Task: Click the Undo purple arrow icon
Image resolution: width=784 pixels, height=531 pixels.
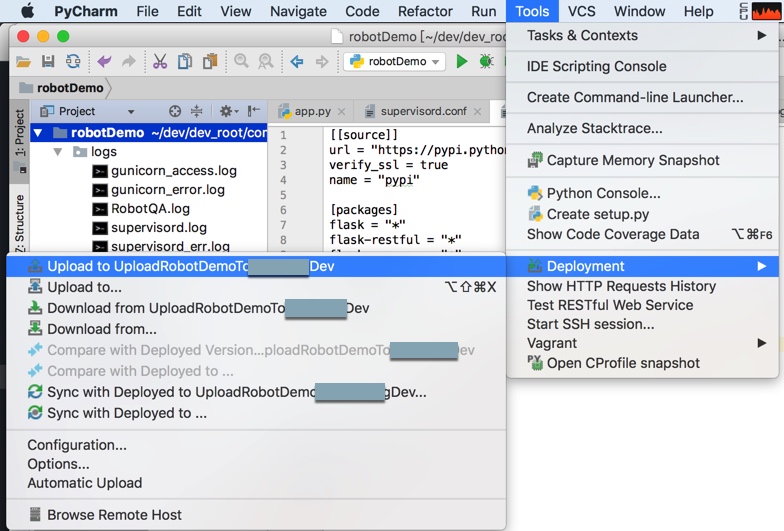Action: click(x=104, y=62)
